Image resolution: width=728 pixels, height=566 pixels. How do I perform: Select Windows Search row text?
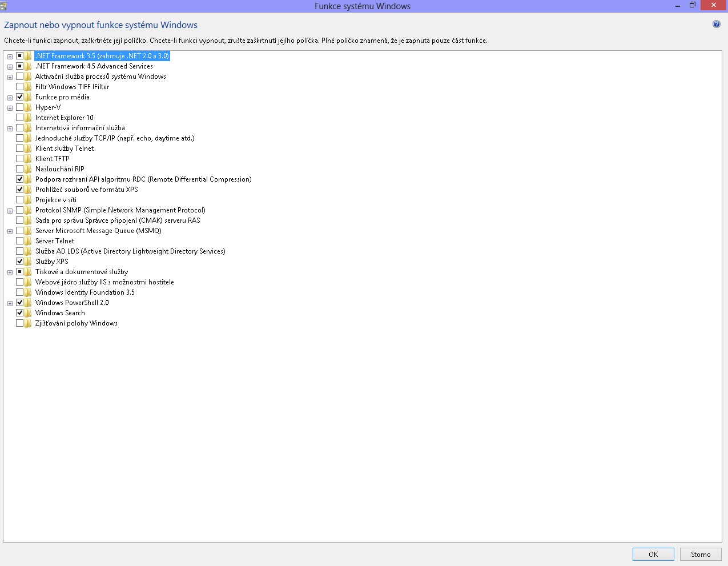click(60, 313)
